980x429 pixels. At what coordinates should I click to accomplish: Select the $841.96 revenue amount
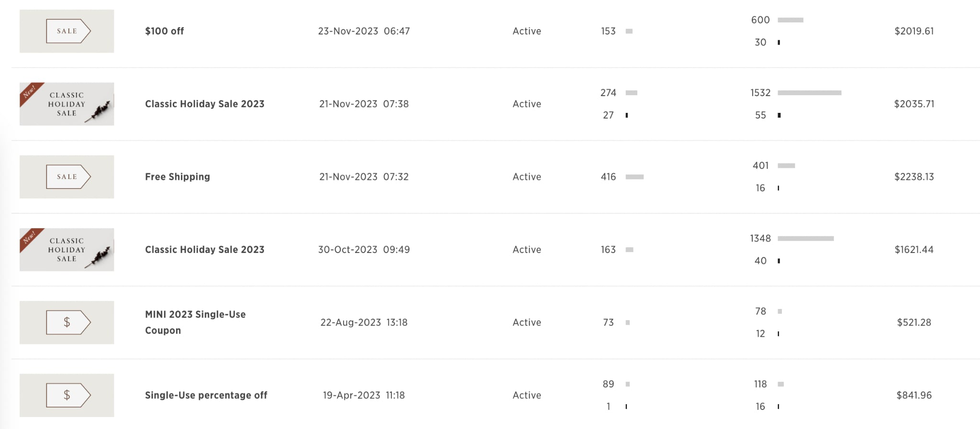click(x=914, y=395)
